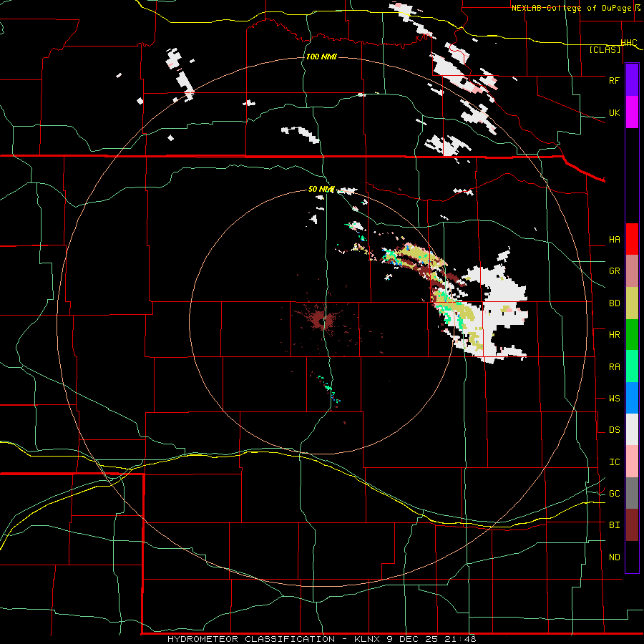Click the IC legend label
This screenshot has width=644, height=644.
click(614, 462)
